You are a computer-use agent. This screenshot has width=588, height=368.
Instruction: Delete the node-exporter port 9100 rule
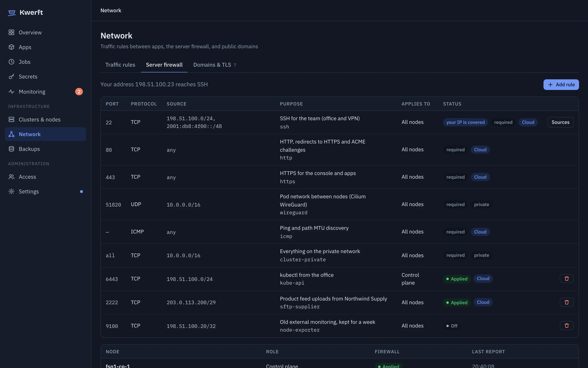(x=567, y=326)
